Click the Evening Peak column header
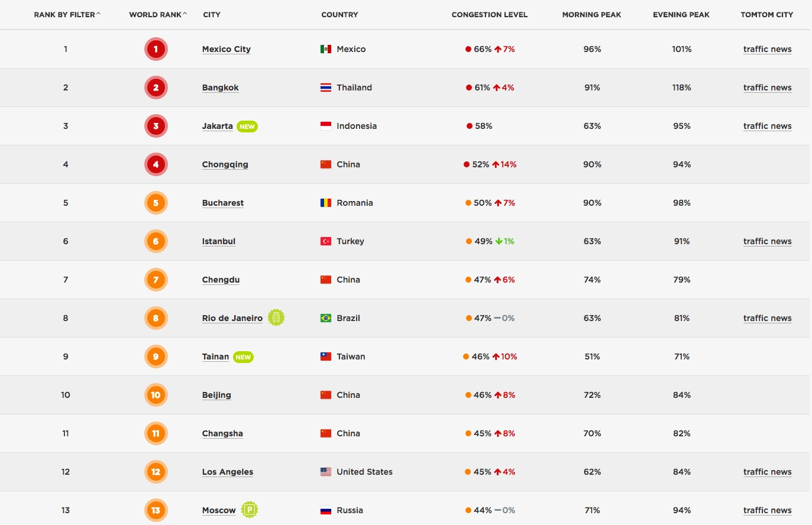 pos(681,15)
